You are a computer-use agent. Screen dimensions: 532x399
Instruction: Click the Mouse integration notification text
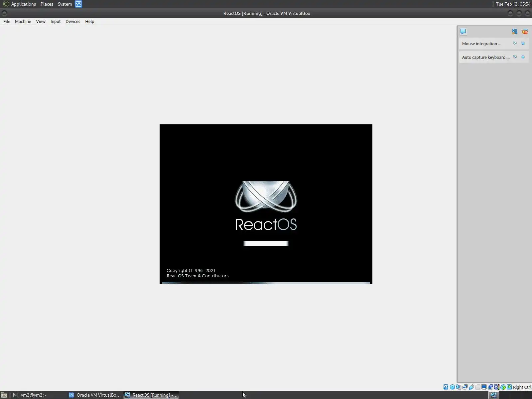click(481, 44)
